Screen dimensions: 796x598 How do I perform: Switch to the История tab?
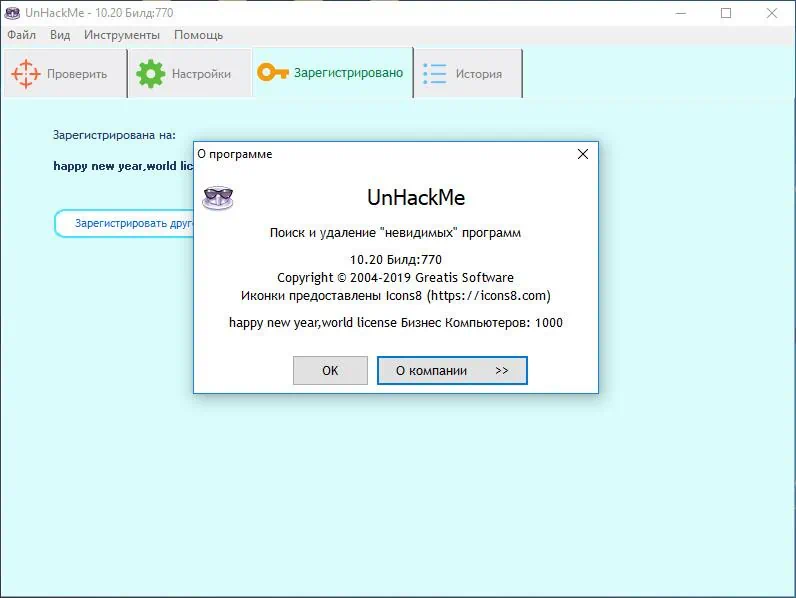point(468,74)
